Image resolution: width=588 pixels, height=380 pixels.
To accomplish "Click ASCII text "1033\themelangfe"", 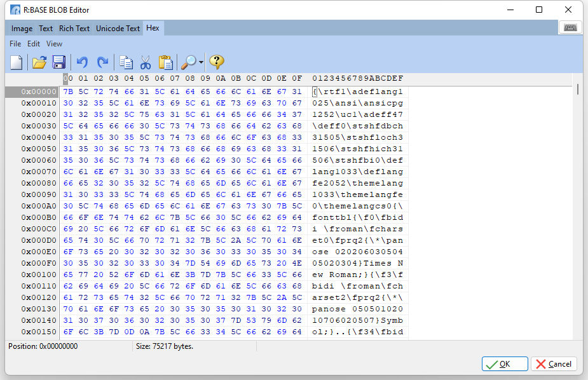I will pyautogui.click(x=358, y=194).
